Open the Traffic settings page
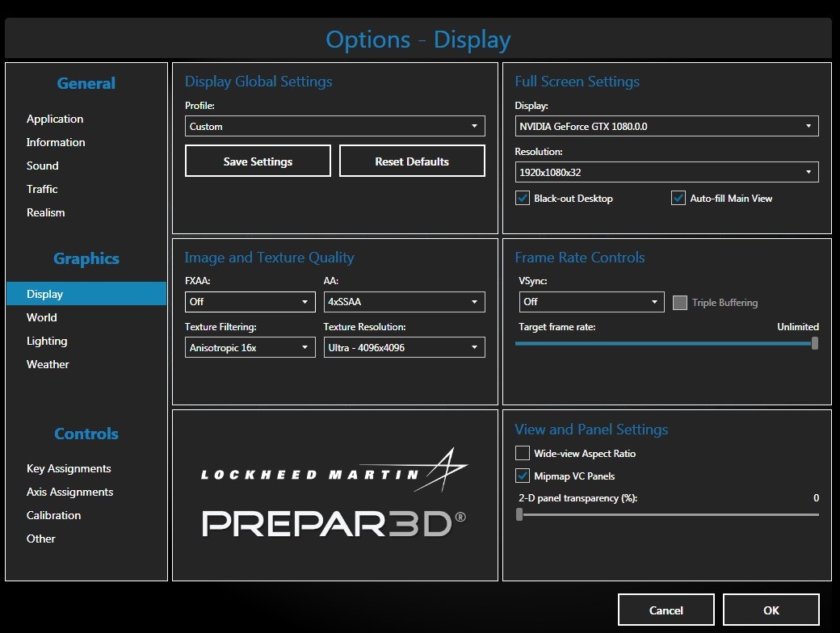This screenshot has height=633, width=840. (x=42, y=189)
